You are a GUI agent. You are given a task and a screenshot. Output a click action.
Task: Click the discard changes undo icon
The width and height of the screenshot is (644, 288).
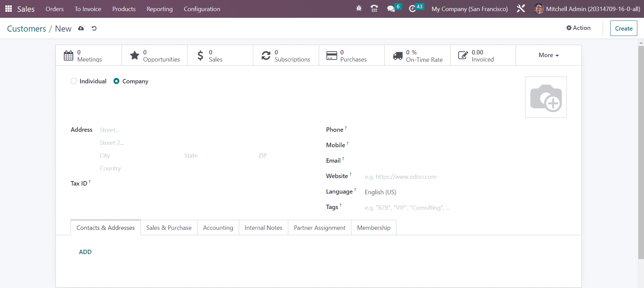(x=94, y=29)
